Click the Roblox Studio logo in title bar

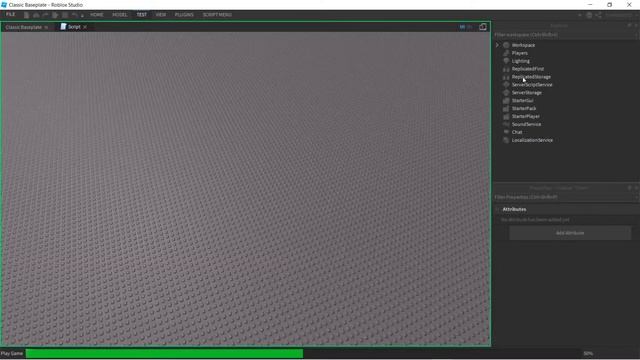pos(4,5)
